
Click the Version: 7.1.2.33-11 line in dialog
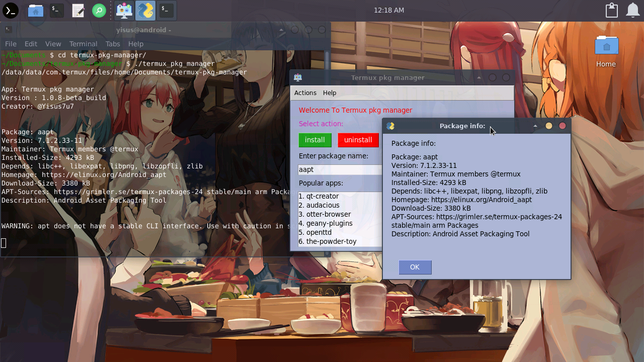click(424, 165)
